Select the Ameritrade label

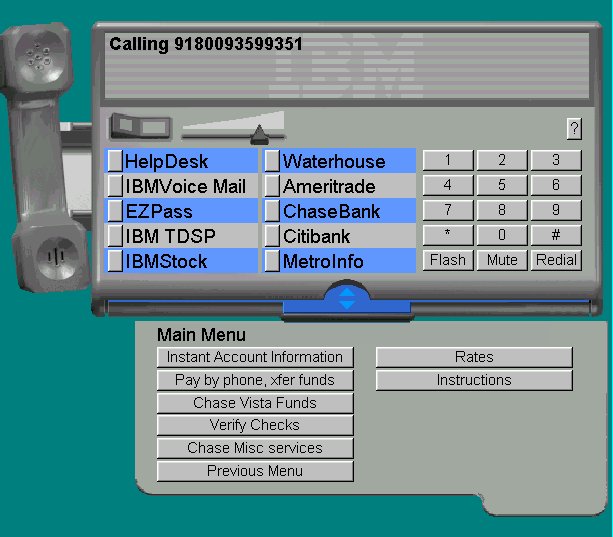(329, 186)
